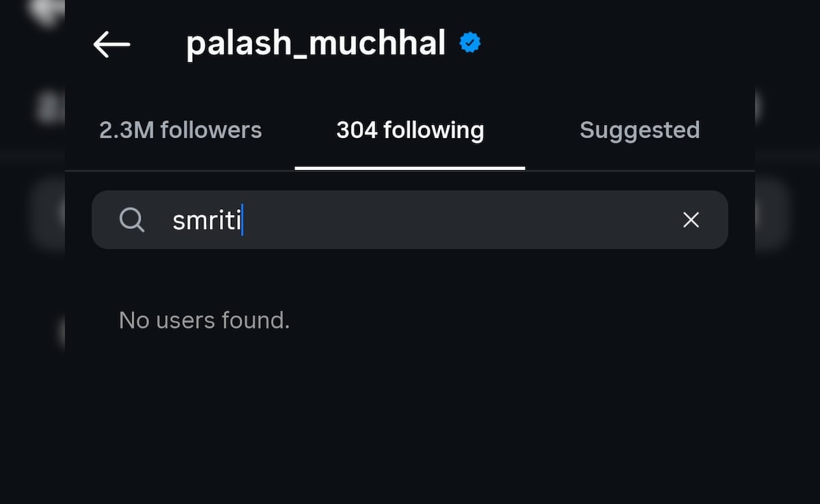The width and height of the screenshot is (820, 504).
Task: Click the palash_muchhal username header
Action: coord(316,44)
